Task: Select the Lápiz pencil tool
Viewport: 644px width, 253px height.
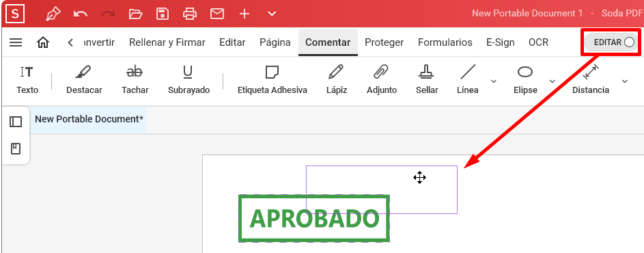Action: click(337, 80)
